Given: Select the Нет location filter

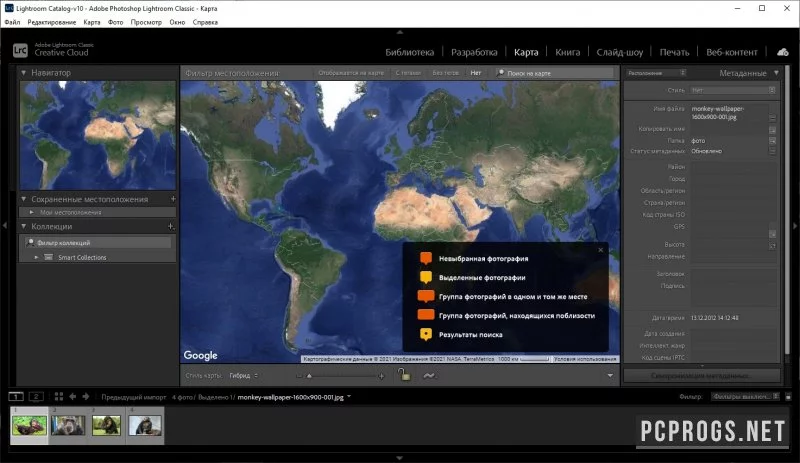Looking at the screenshot, I should [476, 73].
